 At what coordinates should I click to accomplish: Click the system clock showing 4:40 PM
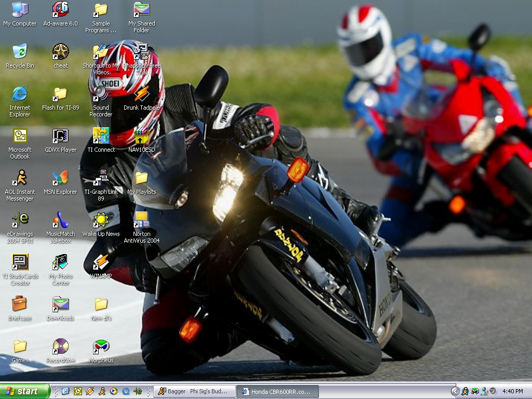point(513,391)
